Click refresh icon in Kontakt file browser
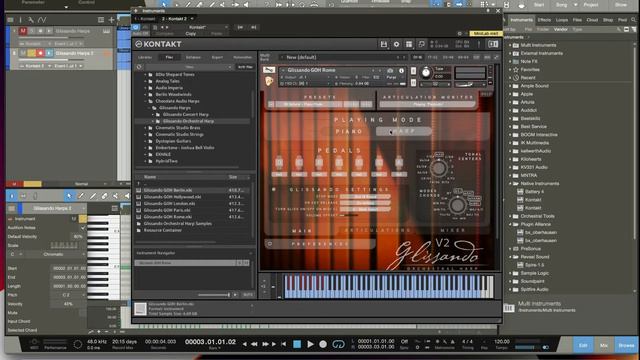 [x=140, y=67]
